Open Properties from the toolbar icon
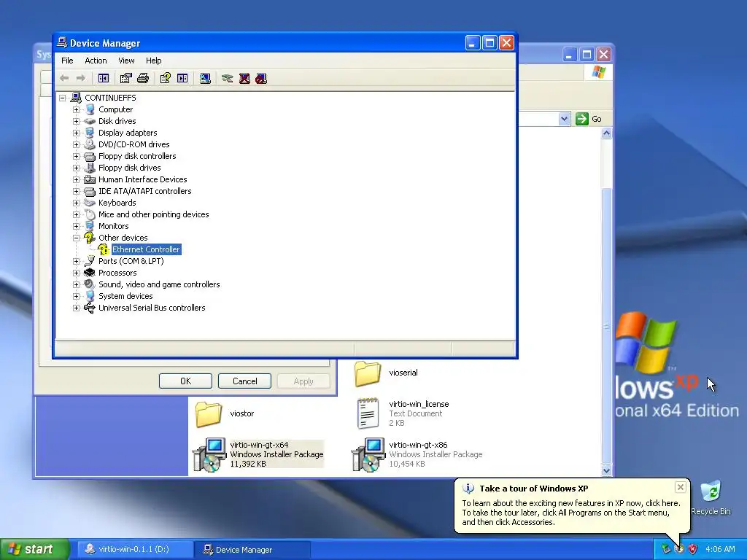Image resolution: width=747 pixels, height=560 pixels. tap(125, 78)
